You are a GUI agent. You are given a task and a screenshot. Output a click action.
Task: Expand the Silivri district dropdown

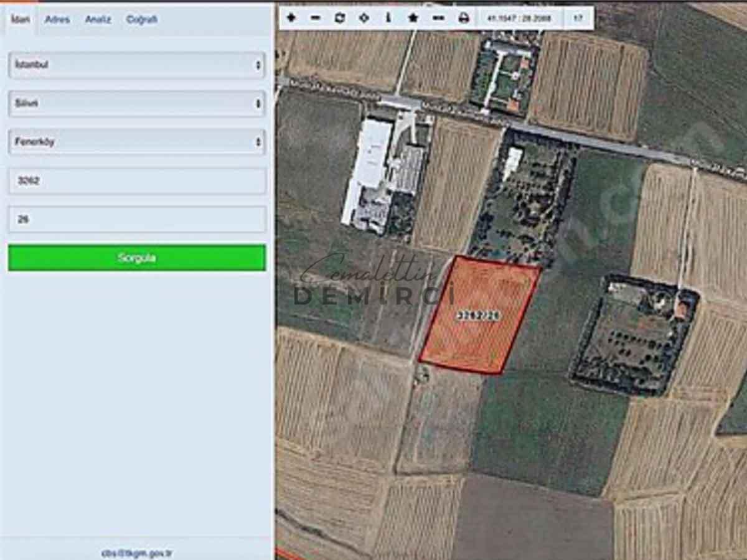pyautogui.click(x=137, y=103)
